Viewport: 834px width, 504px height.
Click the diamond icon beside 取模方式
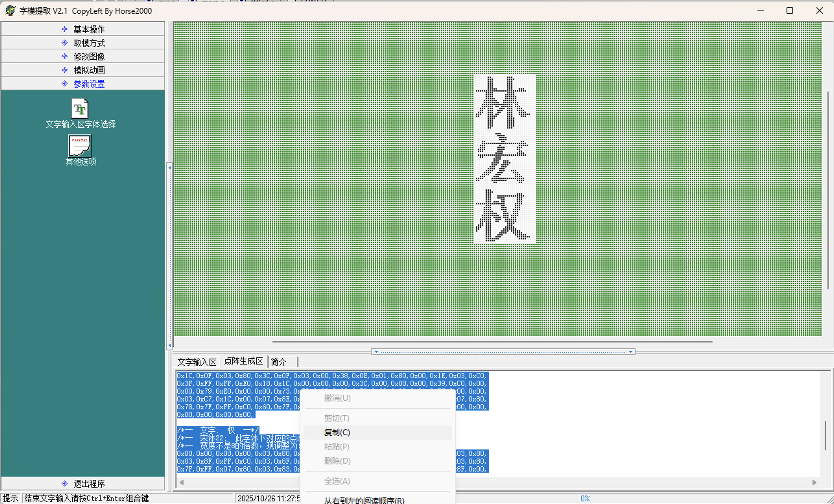click(x=65, y=43)
